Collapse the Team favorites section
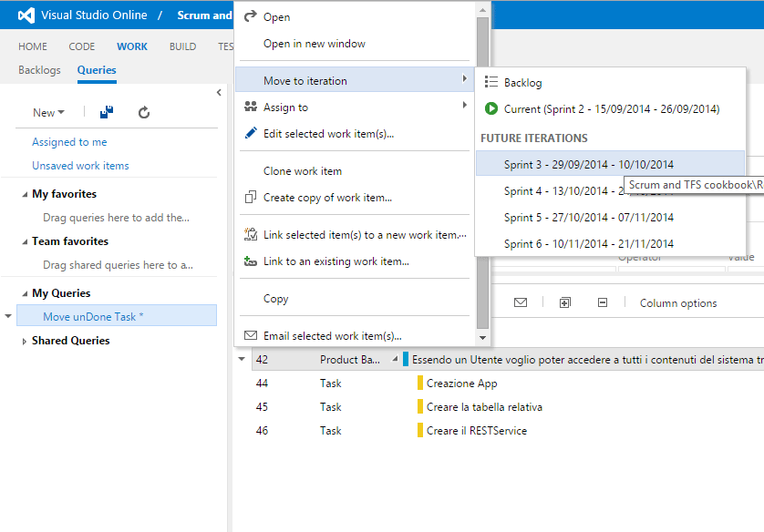This screenshot has height=532, width=764. coord(25,241)
